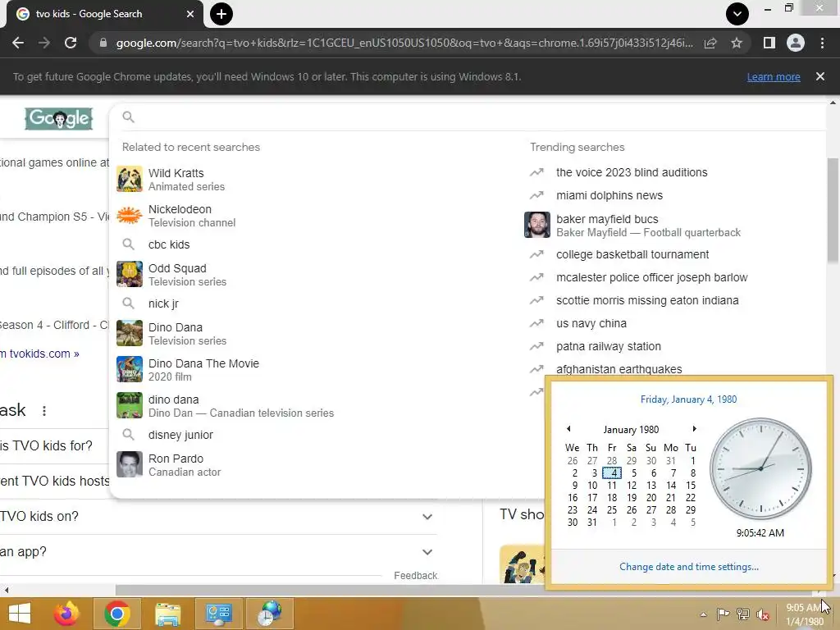The image size is (840, 630).
Task: Select date 15 in January calendar
Action: (x=691, y=486)
